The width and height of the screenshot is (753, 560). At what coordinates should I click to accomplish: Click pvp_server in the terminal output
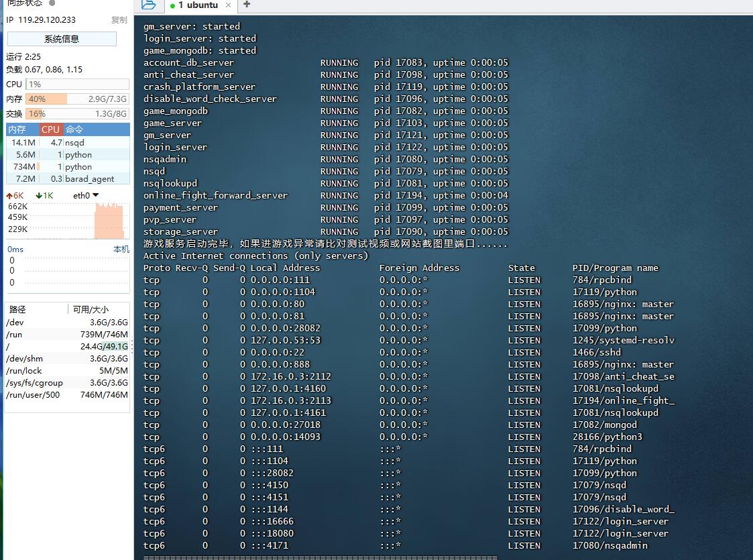coord(170,219)
